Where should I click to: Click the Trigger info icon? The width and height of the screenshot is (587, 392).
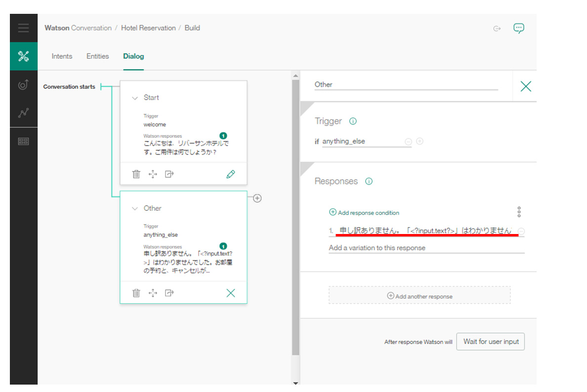point(353,121)
